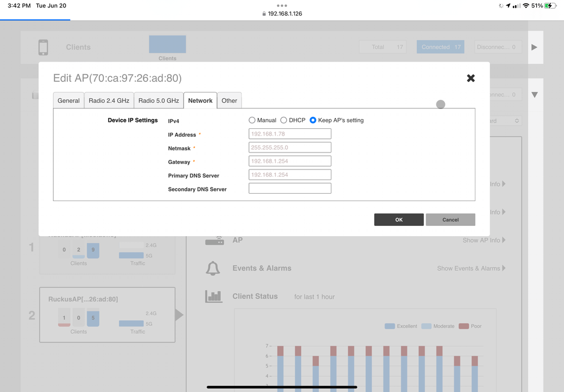
Task: Select the Manual IPv4 radio button
Action: coord(252,120)
